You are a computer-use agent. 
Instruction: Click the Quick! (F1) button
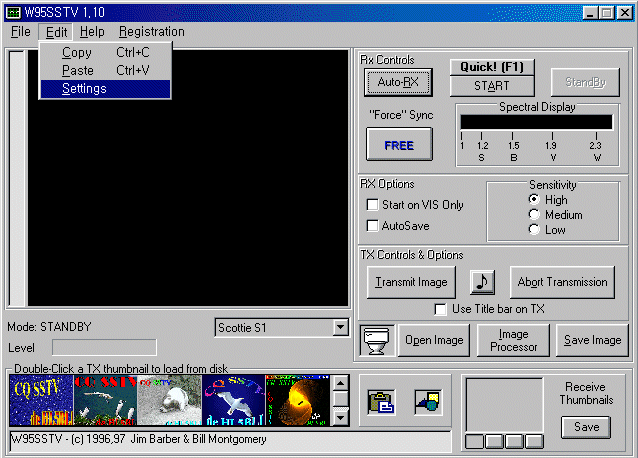(492, 67)
